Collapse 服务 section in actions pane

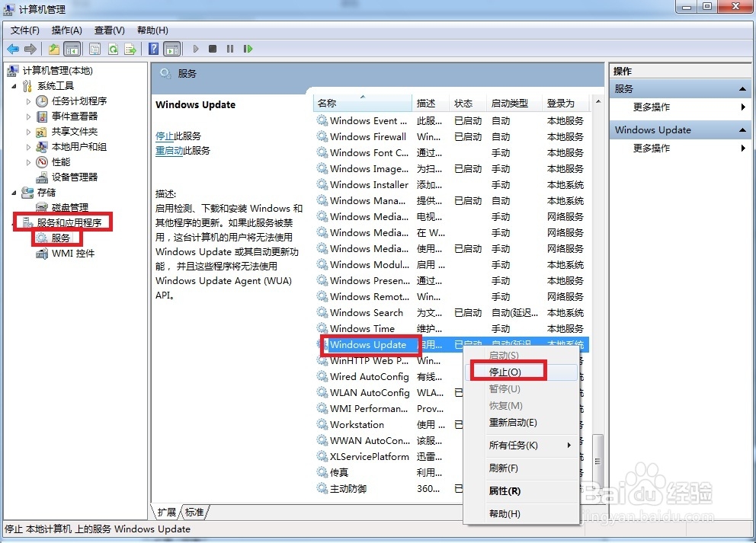click(x=742, y=89)
